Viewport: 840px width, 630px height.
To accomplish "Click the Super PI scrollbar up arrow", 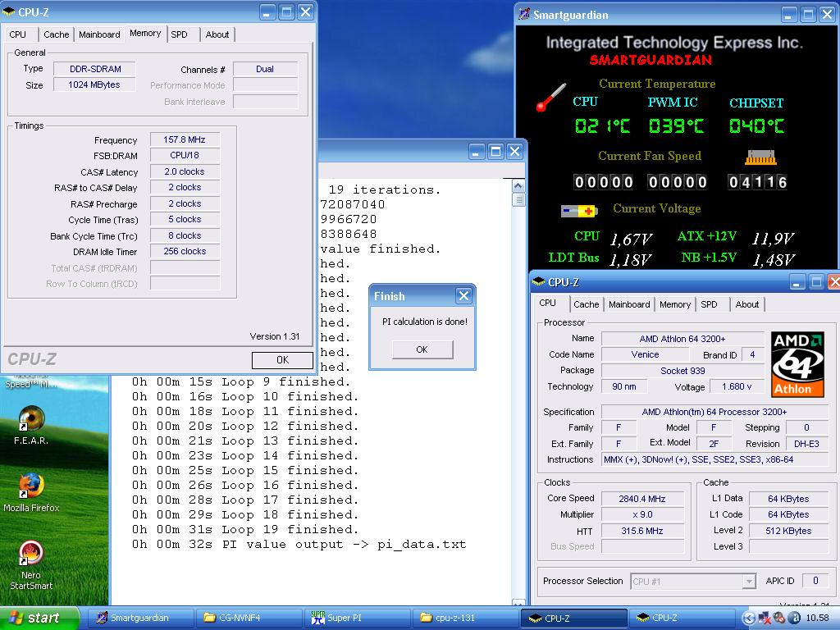I will (518, 185).
